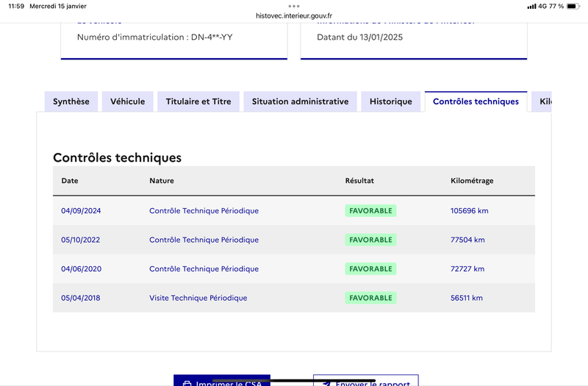Tap the cellular signal bars icon
Image resolution: width=588 pixels, height=386 pixels.
click(x=531, y=6)
